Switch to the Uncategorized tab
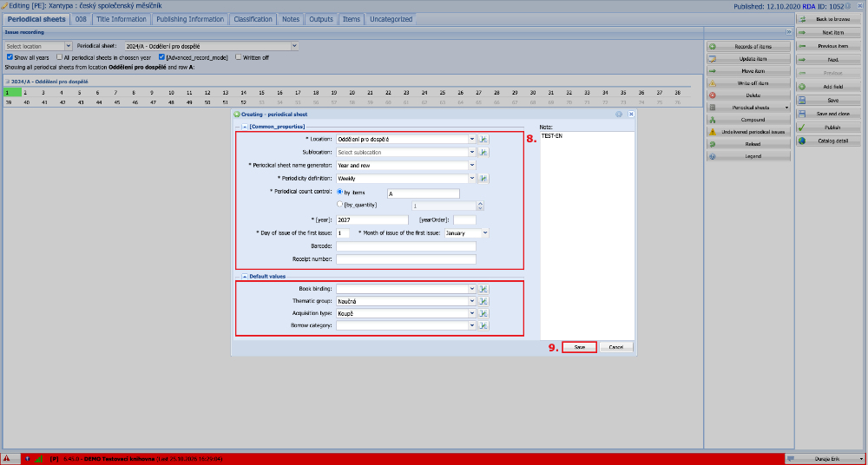 (391, 19)
